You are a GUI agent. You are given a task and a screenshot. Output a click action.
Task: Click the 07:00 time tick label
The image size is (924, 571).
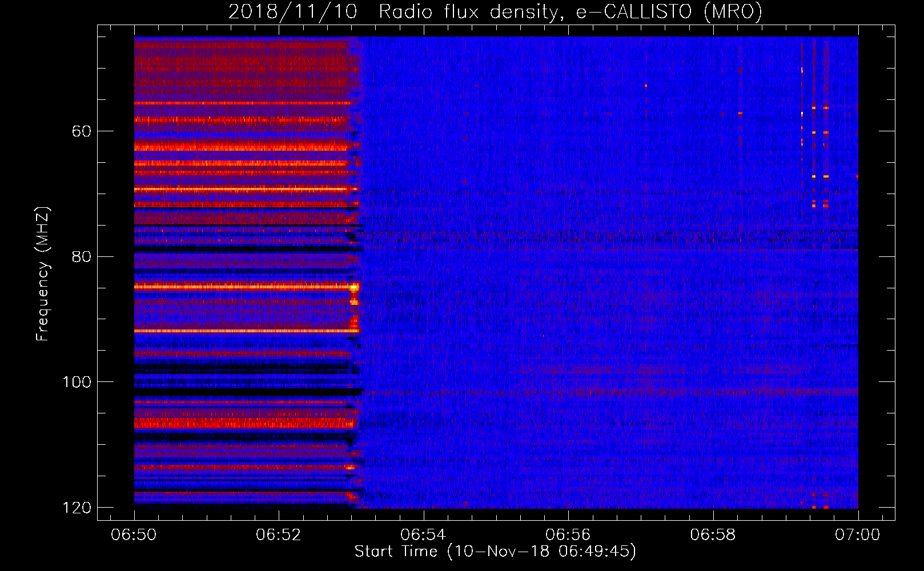click(x=858, y=535)
